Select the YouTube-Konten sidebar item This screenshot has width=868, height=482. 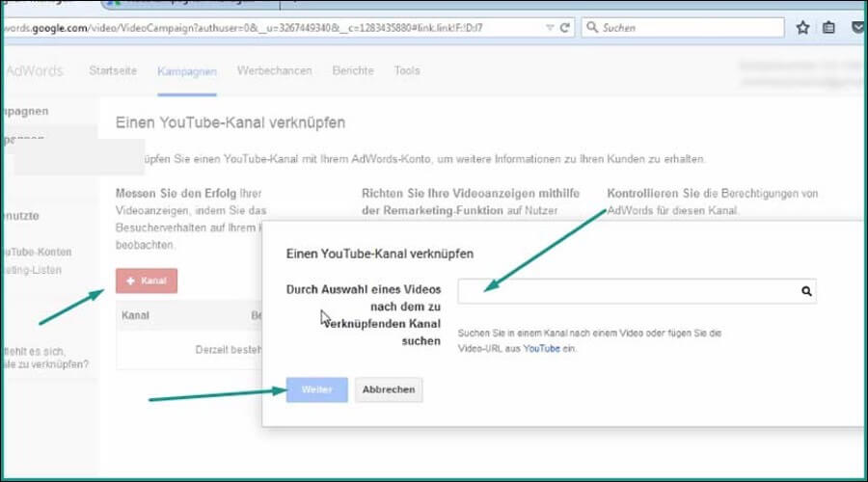37,252
